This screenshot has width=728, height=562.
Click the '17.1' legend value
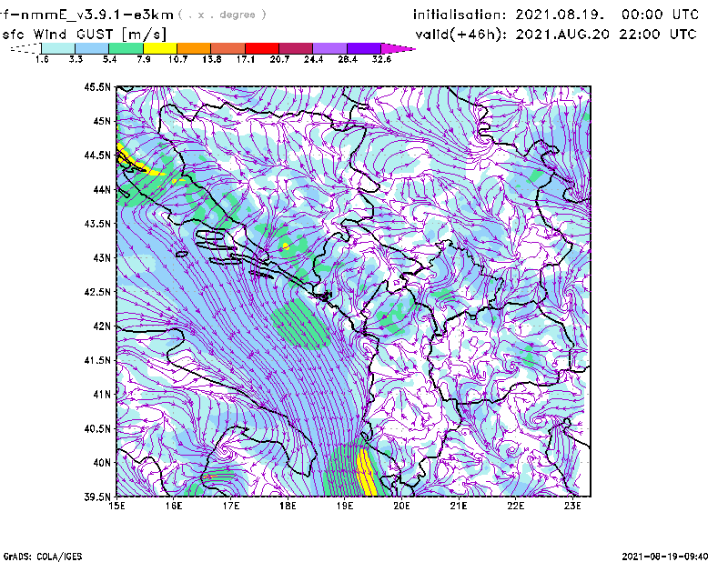246,59
